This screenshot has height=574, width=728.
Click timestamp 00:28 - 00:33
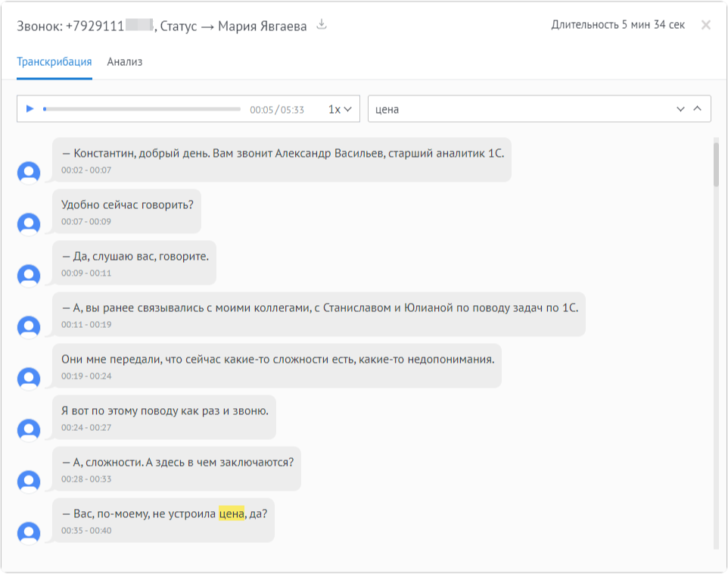[86, 479]
